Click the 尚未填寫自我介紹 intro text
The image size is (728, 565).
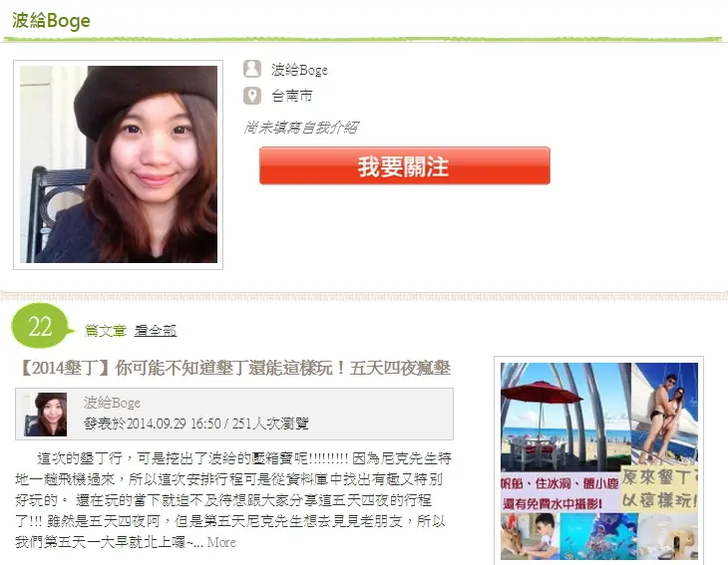(x=301, y=128)
